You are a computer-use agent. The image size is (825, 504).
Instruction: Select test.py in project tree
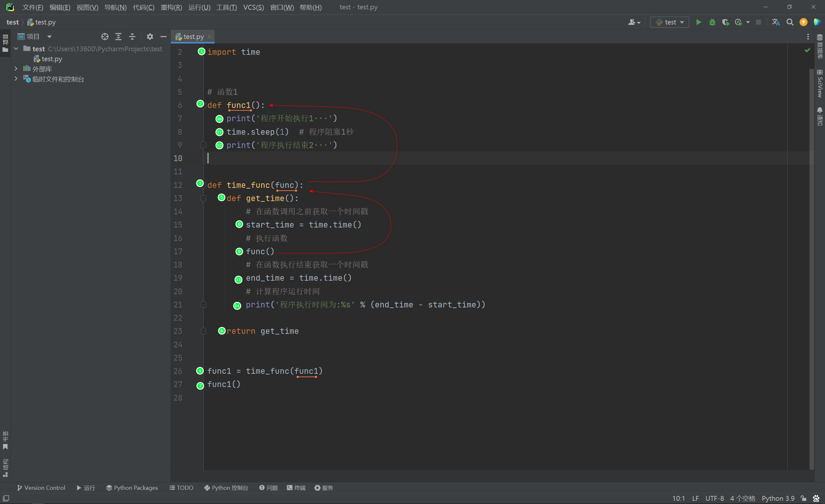point(48,59)
